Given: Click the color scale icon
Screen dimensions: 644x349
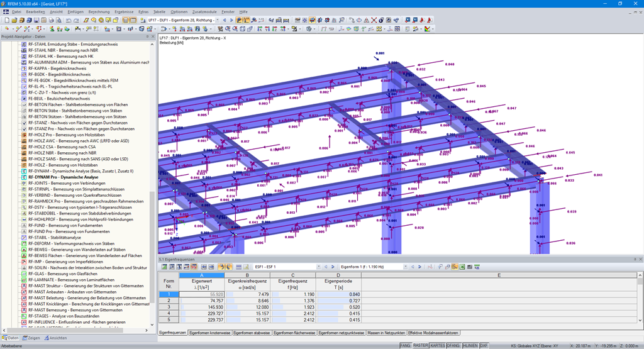Looking at the screenshot, I should coord(427,29).
